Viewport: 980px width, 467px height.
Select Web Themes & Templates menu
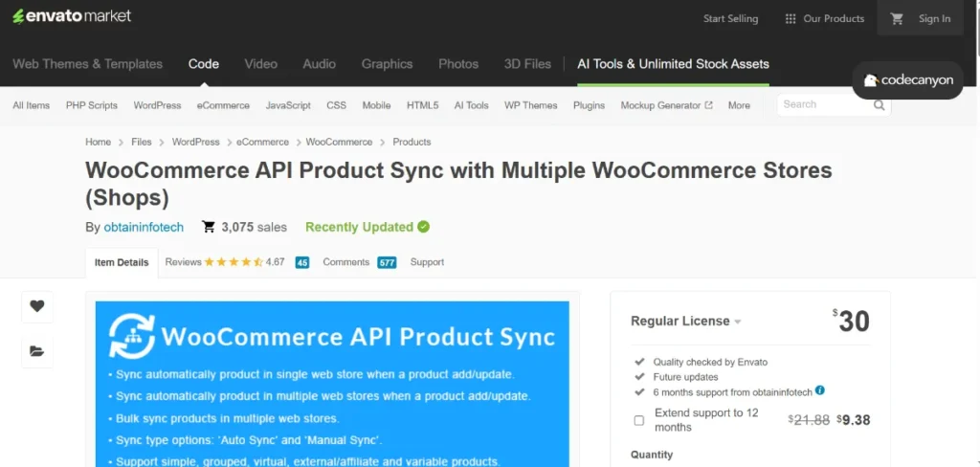(x=87, y=64)
